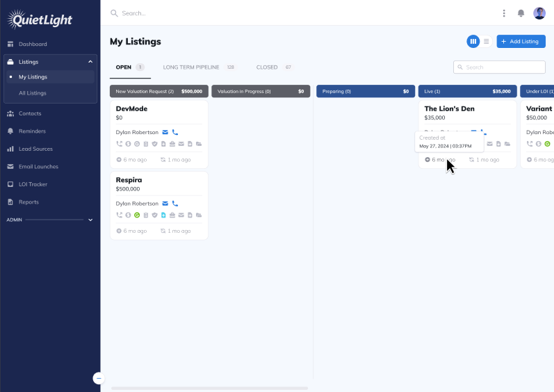554x392 pixels.
Task: Click the folder icon on The Lion's Den card
Action: 507,144
